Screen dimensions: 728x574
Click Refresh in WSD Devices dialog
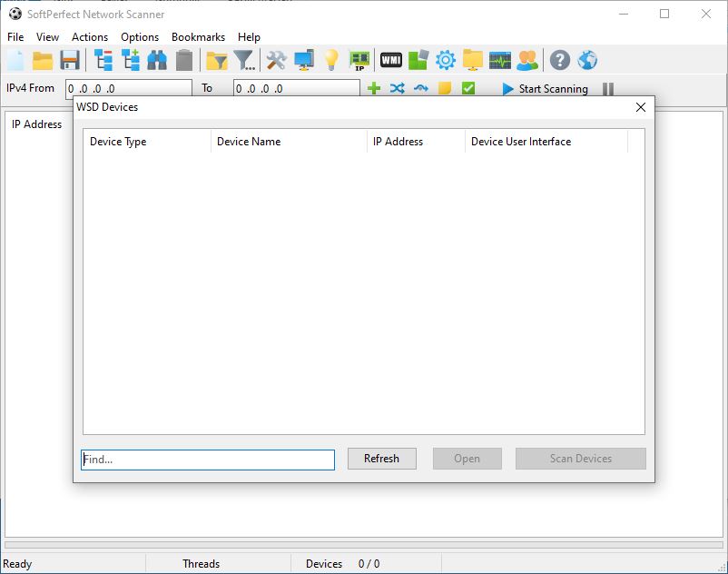tap(381, 459)
